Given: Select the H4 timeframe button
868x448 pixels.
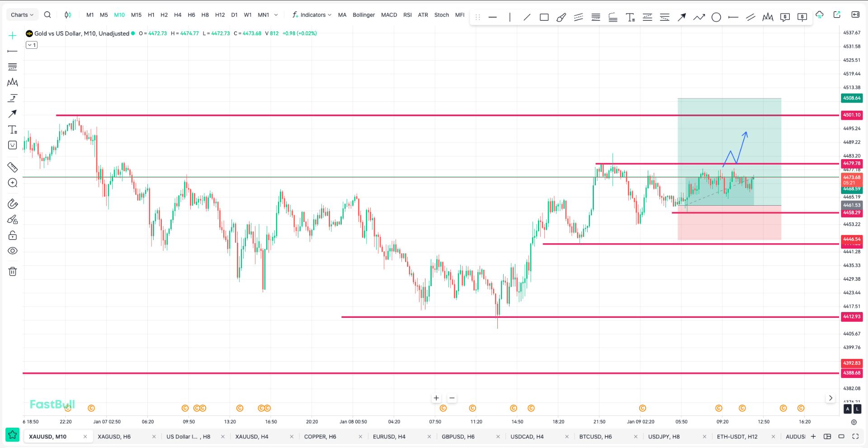Looking at the screenshot, I should click(x=178, y=15).
